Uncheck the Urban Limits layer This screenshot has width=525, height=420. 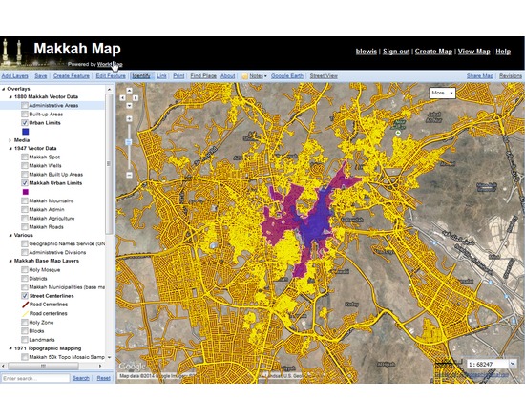pos(25,123)
